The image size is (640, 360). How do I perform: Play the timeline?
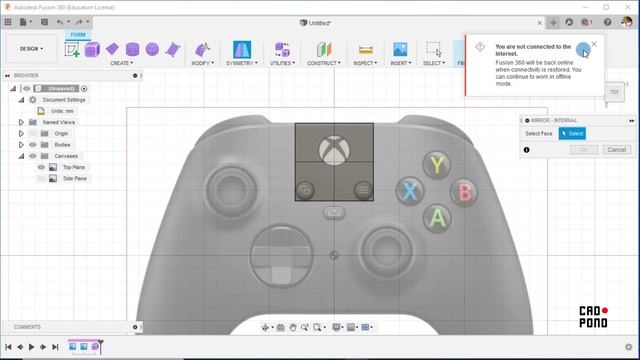31,347
